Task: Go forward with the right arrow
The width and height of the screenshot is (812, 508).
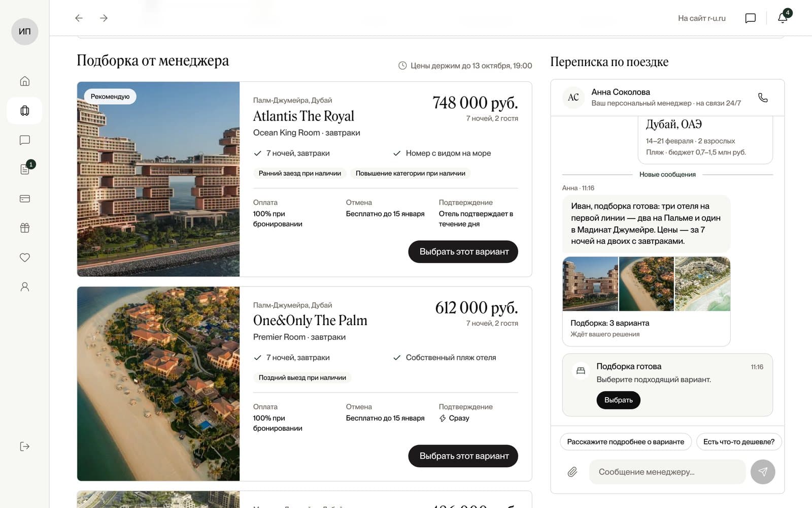Action: pyautogui.click(x=104, y=18)
